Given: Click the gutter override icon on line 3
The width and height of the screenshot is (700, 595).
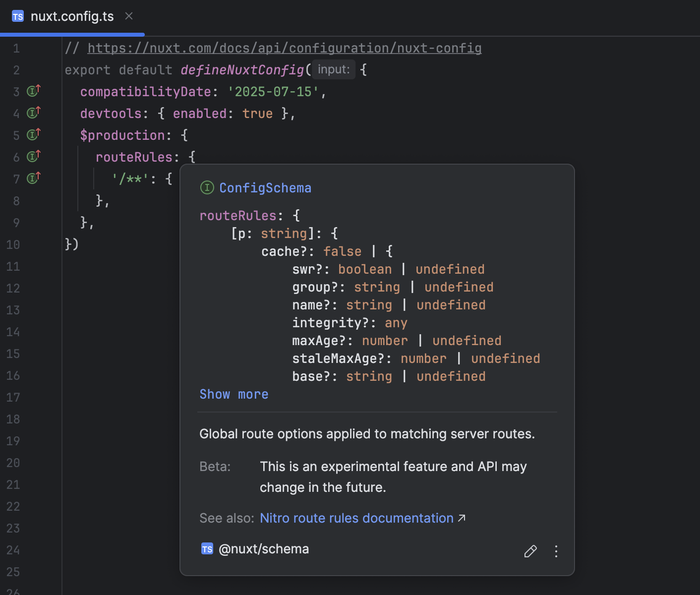Looking at the screenshot, I should pos(32,91).
